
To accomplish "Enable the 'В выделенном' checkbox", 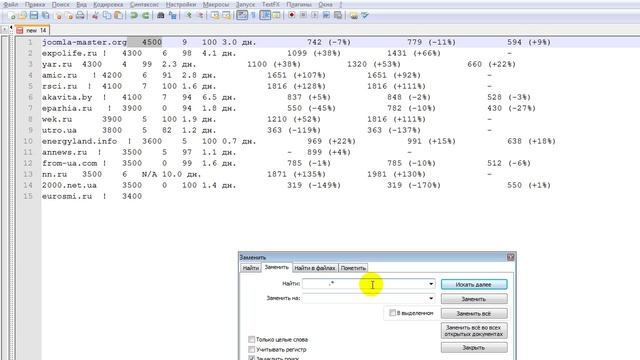I will pyautogui.click(x=393, y=313).
